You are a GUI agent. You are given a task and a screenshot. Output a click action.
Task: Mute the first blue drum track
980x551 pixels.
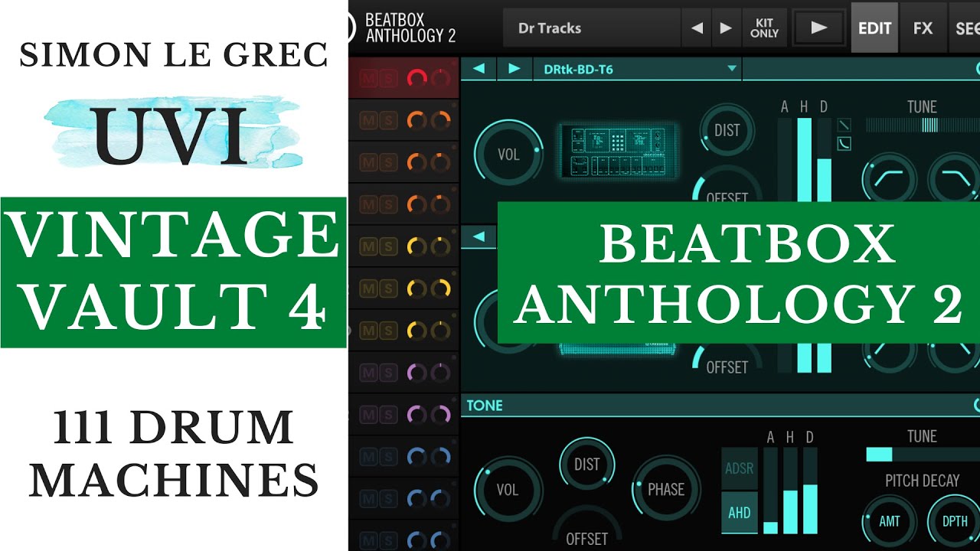368,457
